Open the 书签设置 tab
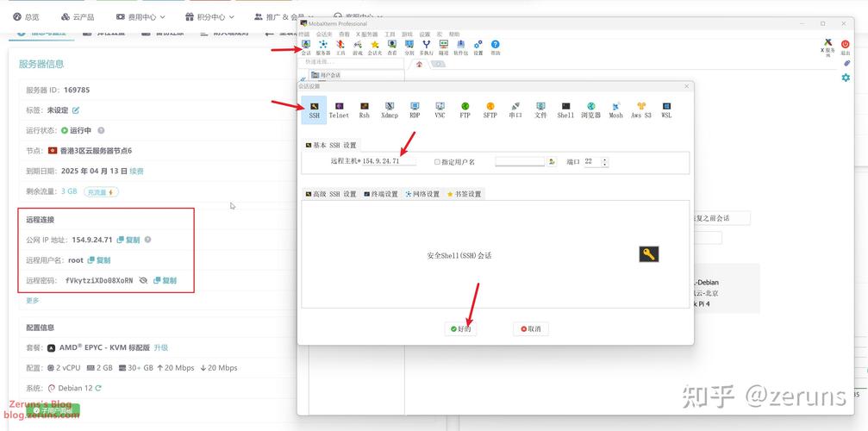This screenshot has height=431, width=868. pos(464,194)
